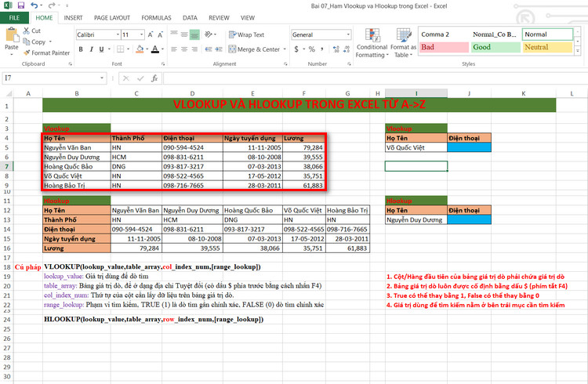The image size is (588, 384).
Task: Apply the Normal cell style
Action: (x=547, y=34)
